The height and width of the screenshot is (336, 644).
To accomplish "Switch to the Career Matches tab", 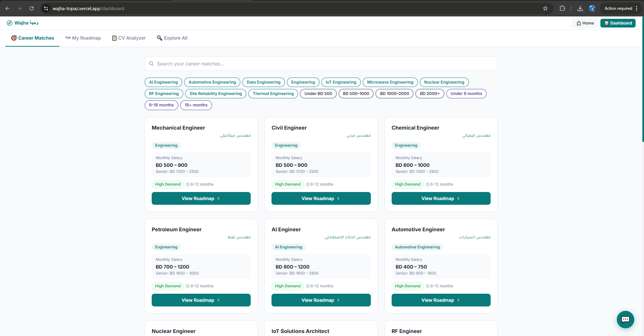I will click(33, 38).
